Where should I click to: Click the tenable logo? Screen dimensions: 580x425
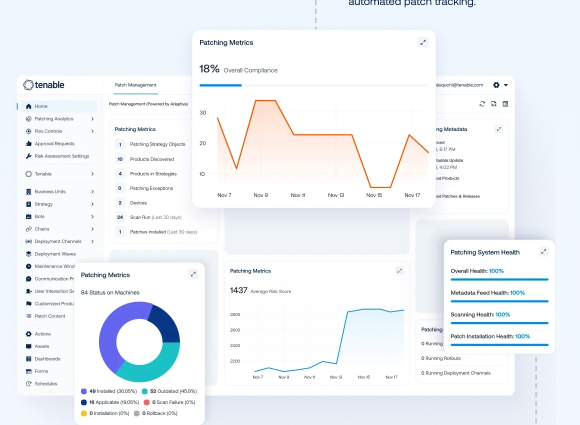(44, 85)
